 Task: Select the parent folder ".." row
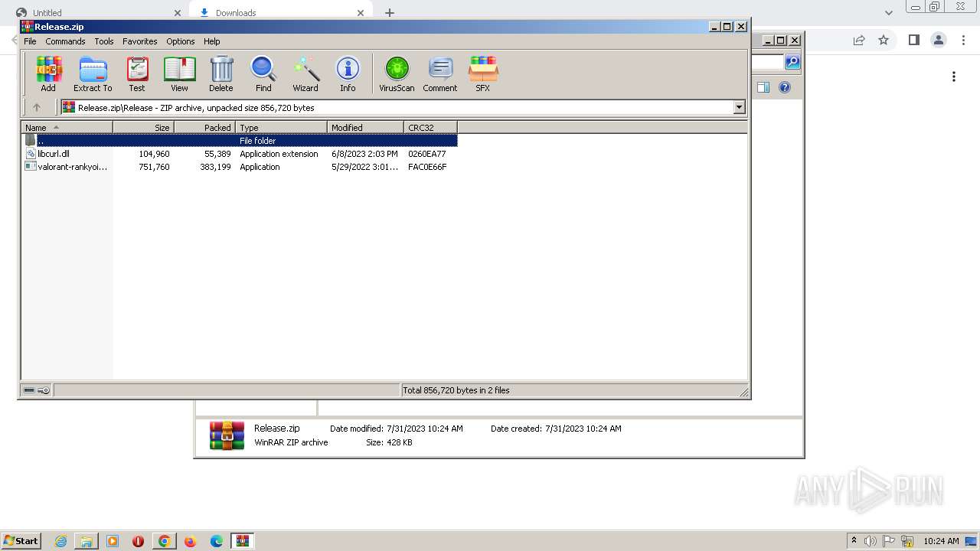(x=239, y=141)
